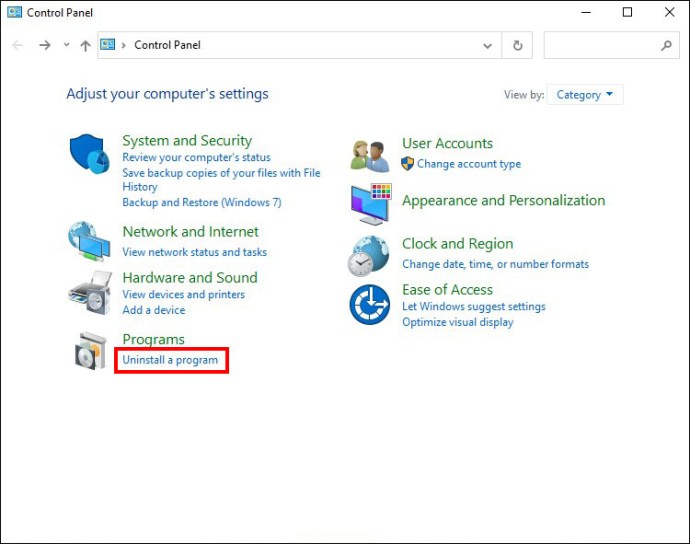Screen dimensions: 690x544
Task: Open the Clock and Region globe clock icon
Action: (x=369, y=256)
